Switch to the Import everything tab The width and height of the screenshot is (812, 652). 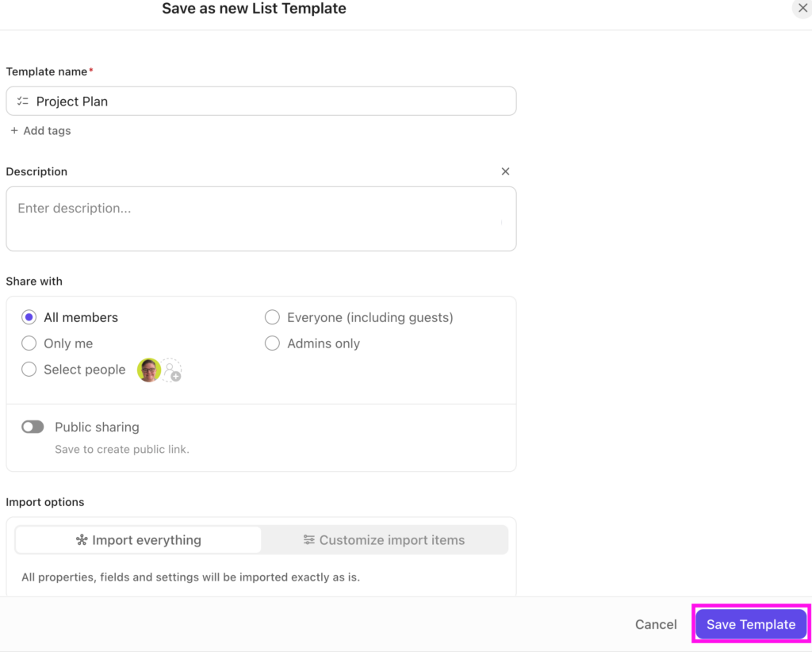coord(139,540)
